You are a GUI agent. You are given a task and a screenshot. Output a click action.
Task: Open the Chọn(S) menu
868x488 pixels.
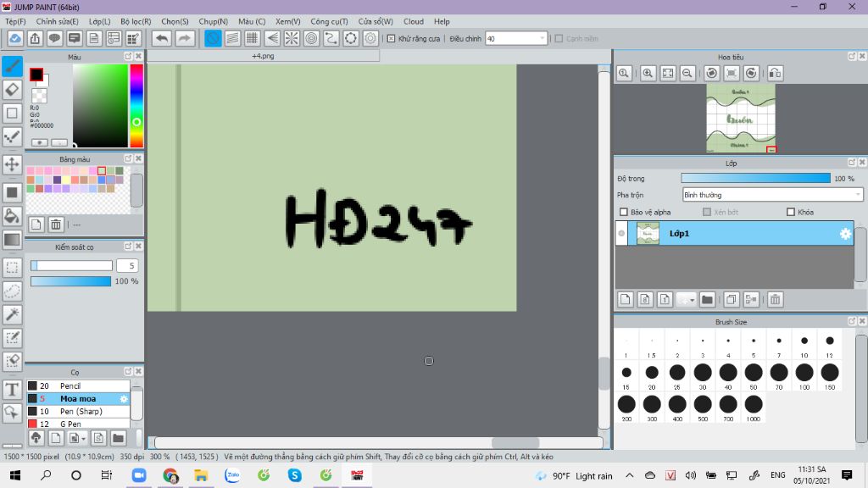click(x=175, y=21)
